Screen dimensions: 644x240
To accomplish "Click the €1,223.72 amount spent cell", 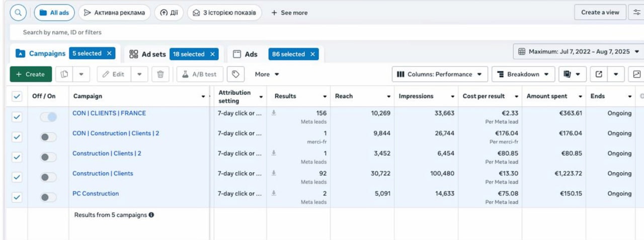I will [x=568, y=173].
